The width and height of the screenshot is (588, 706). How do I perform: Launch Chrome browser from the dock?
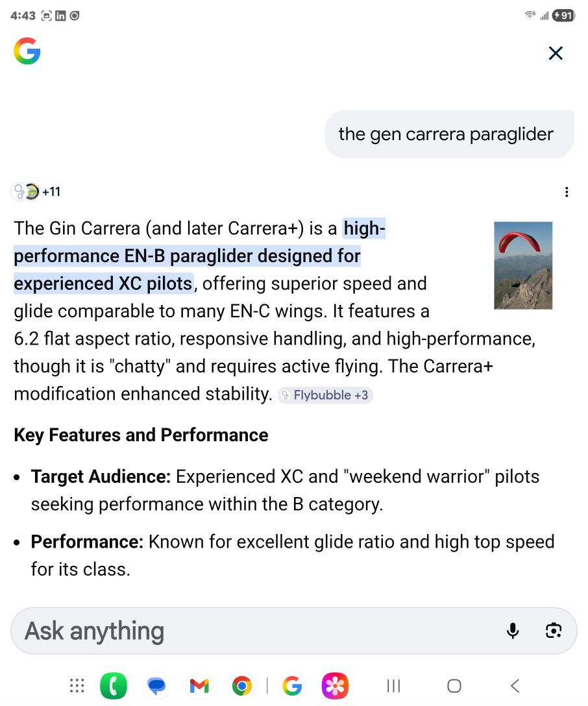(241, 686)
